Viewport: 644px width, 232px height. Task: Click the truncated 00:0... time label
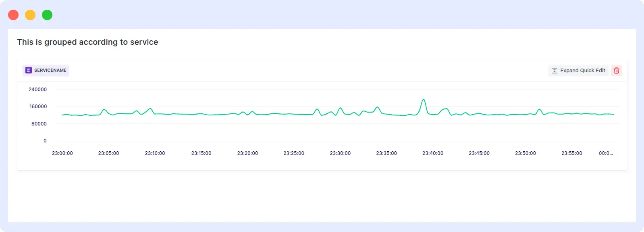click(x=606, y=153)
